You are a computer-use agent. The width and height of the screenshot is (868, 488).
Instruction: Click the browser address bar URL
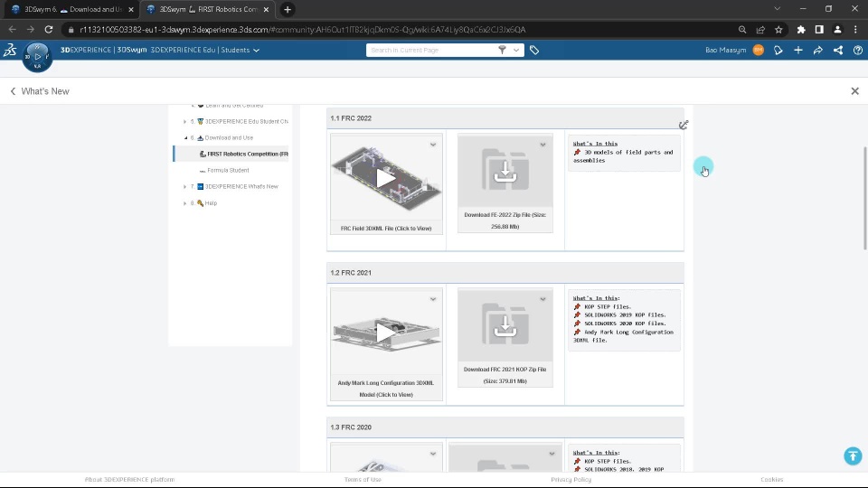pos(302,29)
